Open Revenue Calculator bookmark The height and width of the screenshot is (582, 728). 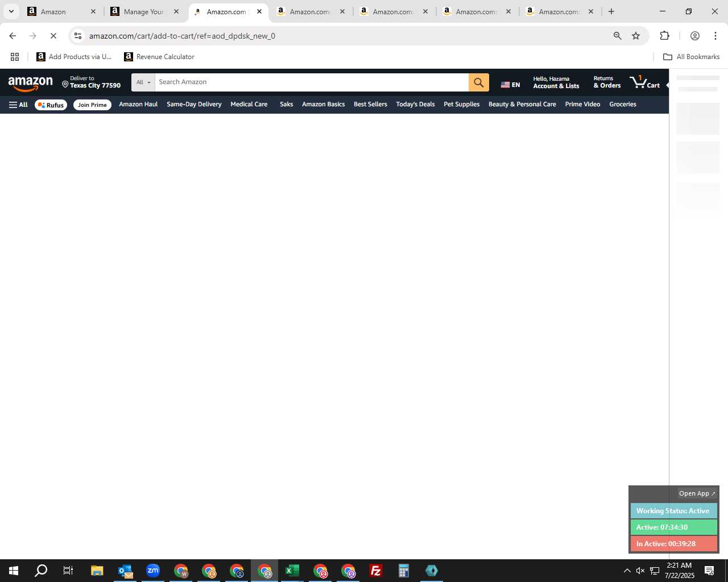(x=159, y=57)
